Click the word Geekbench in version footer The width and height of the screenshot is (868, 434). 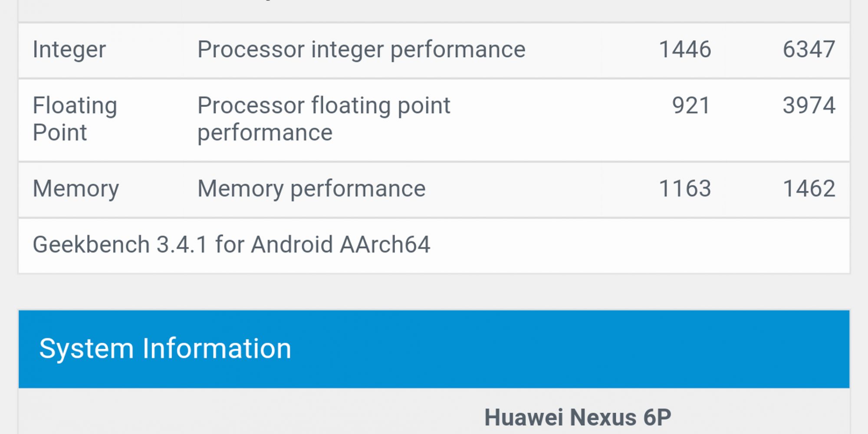(92, 244)
